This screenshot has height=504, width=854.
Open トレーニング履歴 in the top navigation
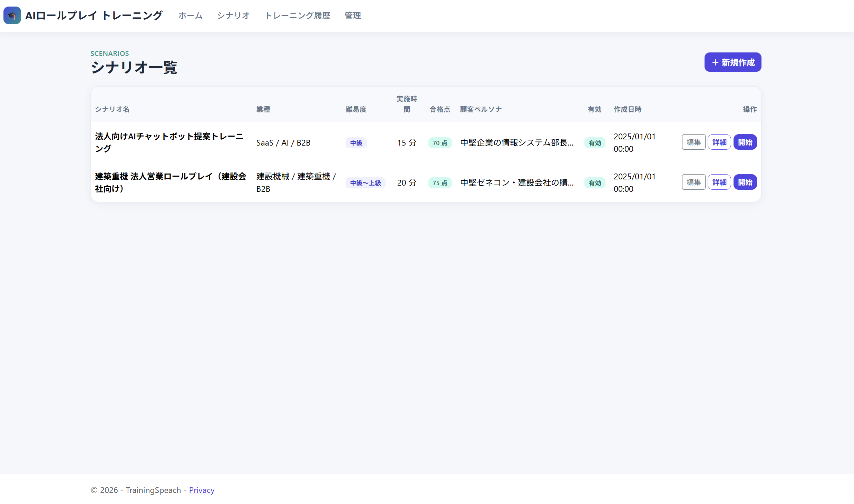[298, 16]
